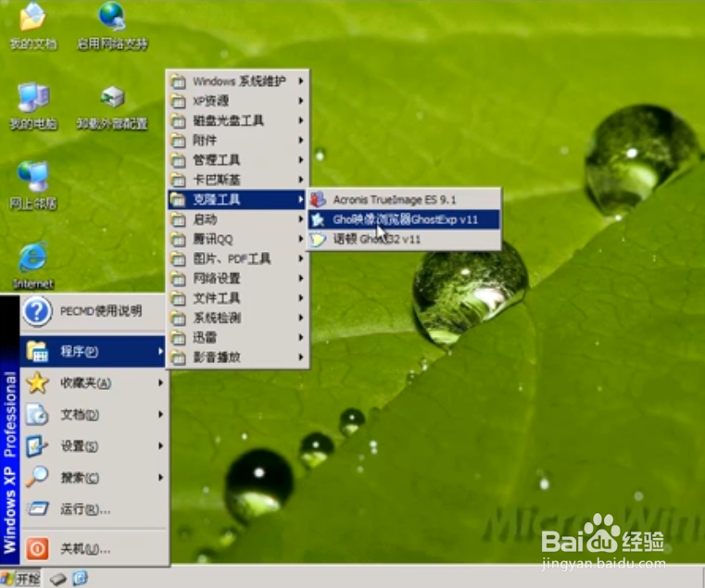Open the 文件工具 submenu
Viewport: 705px width, 588px height.
tap(237, 298)
